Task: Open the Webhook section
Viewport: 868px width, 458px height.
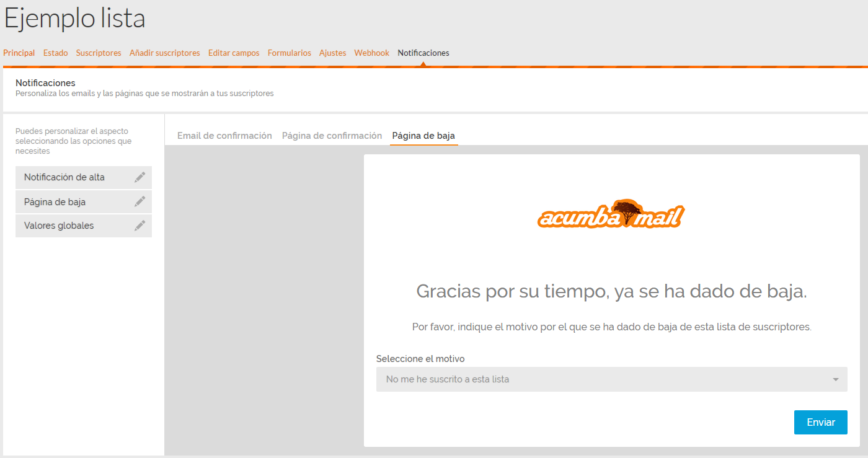Action: click(371, 53)
